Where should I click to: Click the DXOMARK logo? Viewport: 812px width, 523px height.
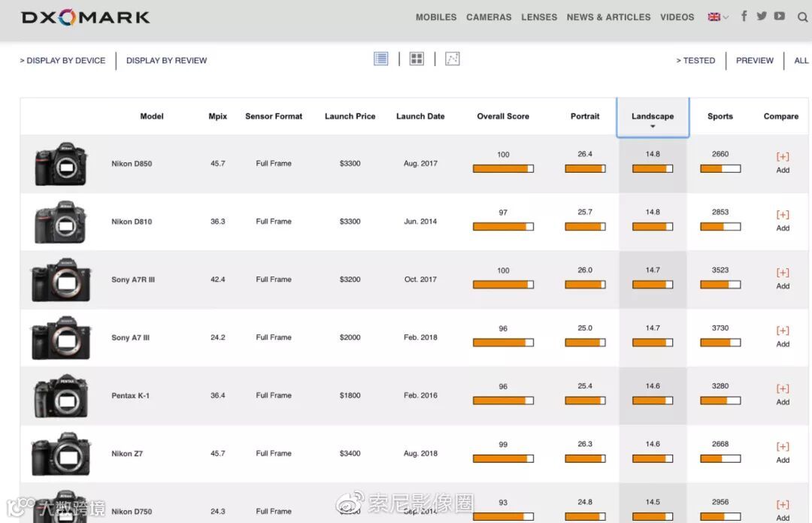(86, 17)
